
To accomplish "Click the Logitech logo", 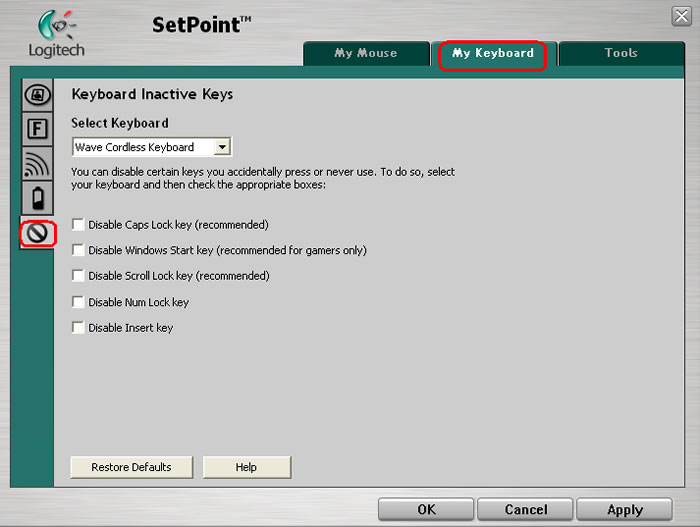I will coord(57,35).
